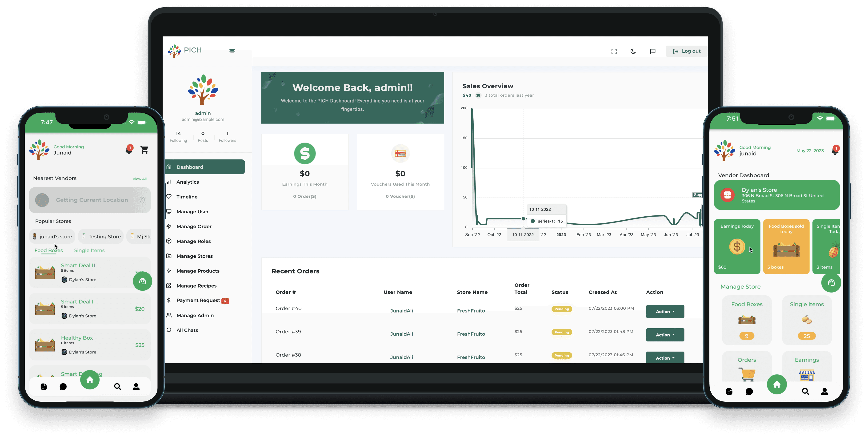The width and height of the screenshot is (868, 436).
Task: Open Dashboard in the admin sidebar
Action: 205,167
